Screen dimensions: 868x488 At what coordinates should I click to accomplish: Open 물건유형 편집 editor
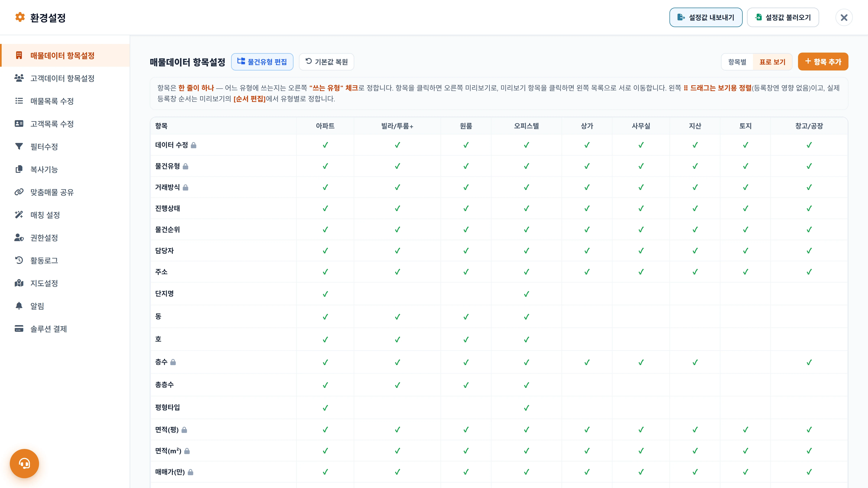click(262, 62)
